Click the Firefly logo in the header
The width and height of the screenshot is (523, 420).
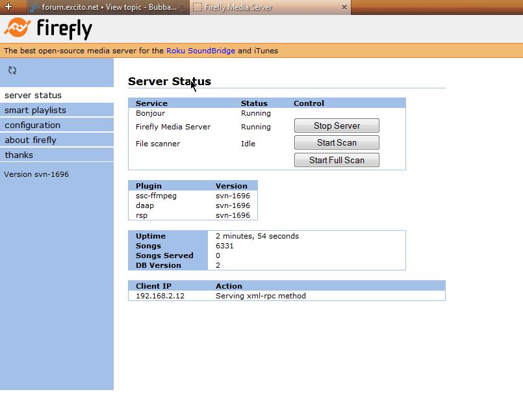(x=45, y=29)
